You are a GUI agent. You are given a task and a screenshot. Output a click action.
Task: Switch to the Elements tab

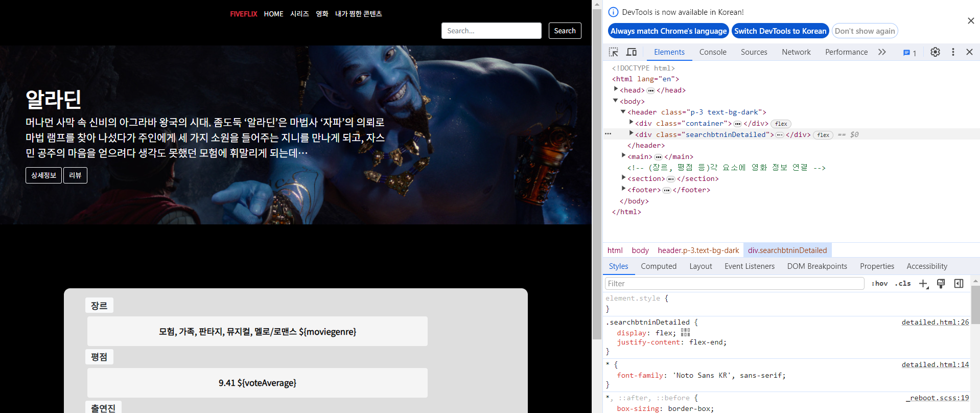pyautogui.click(x=669, y=52)
